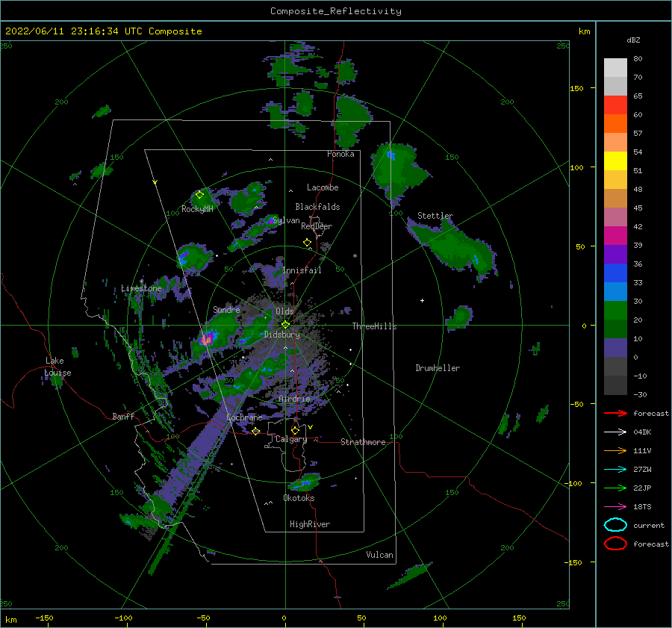Click the cyan current ellipse icon
The width and height of the screenshot is (672, 628).
pos(615,525)
